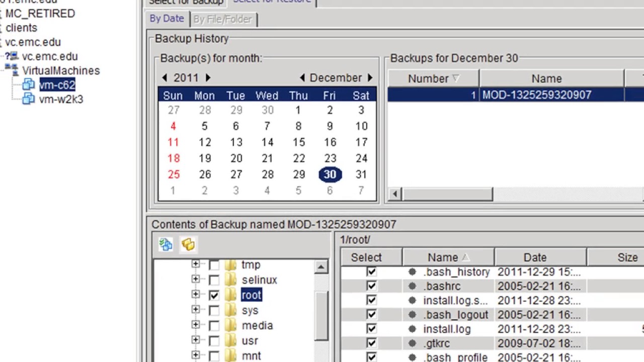Click the .bash_profile file name
The height and width of the screenshot is (362, 644).
455,357
